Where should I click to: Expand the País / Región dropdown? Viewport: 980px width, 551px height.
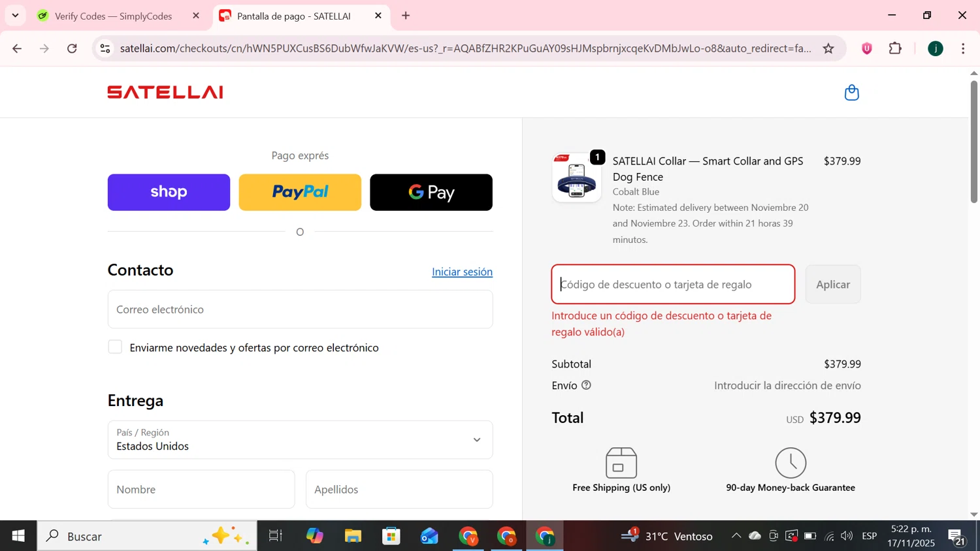pos(300,439)
